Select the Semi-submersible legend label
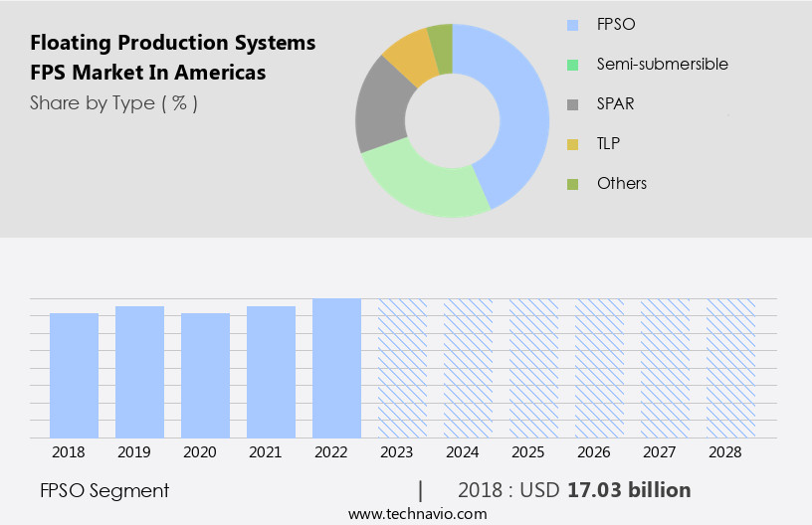The image size is (812, 525). coord(662,65)
